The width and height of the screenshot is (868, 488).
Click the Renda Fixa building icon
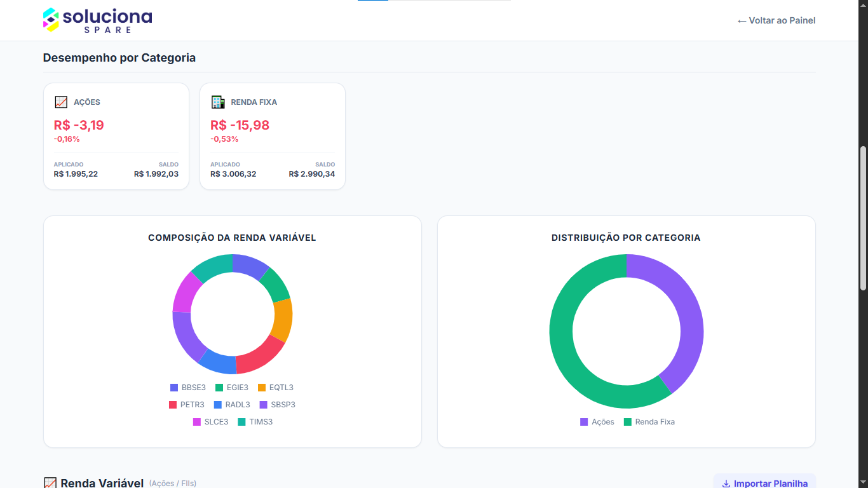[x=218, y=102]
